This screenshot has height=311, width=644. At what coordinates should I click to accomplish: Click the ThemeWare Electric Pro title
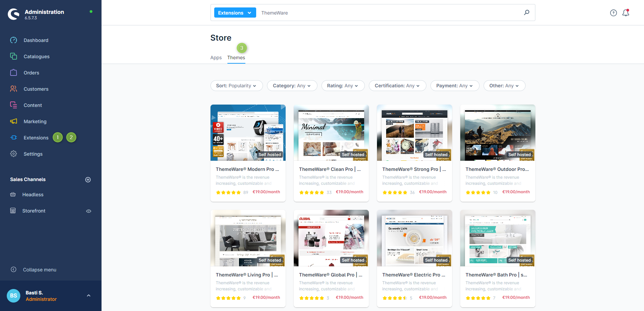coord(414,275)
